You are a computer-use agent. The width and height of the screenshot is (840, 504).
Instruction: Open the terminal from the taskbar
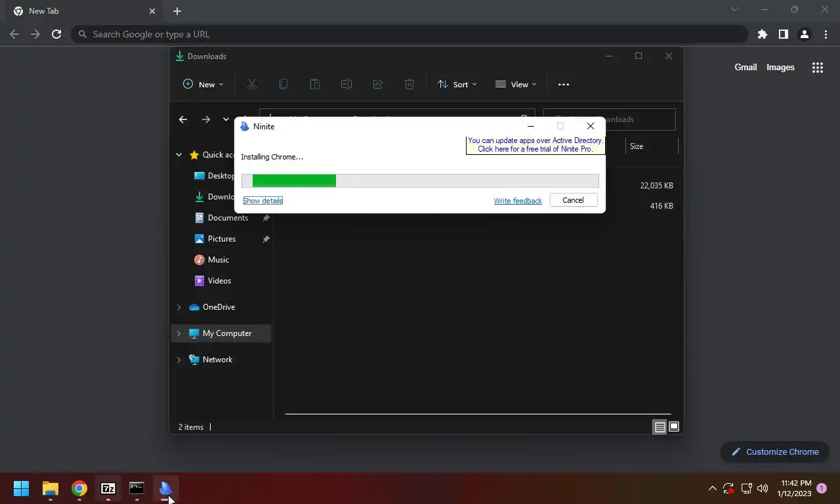click(136, 488)
